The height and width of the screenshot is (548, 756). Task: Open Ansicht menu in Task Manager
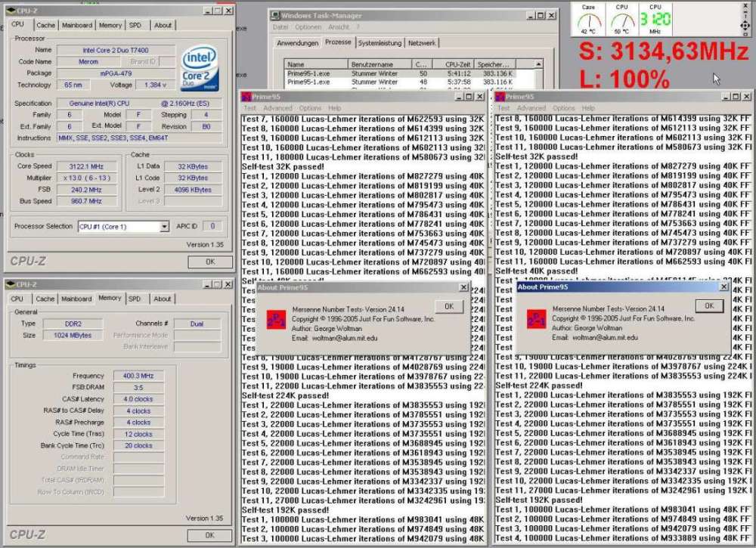tap(339, 27)
